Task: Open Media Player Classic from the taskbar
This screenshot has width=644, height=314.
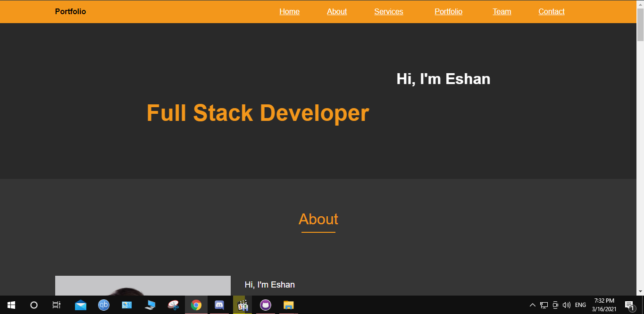Action: click(x=243, y=305)
